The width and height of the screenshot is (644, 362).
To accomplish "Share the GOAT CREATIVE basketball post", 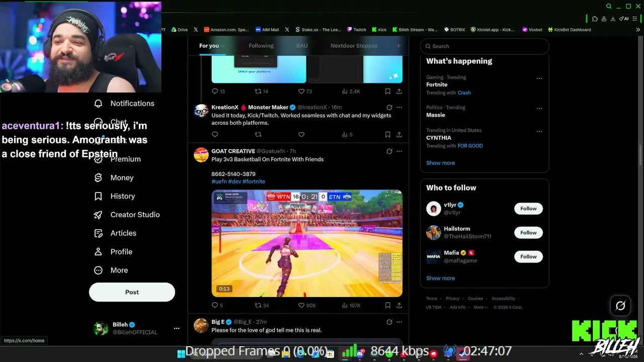I will pos(399,305).
